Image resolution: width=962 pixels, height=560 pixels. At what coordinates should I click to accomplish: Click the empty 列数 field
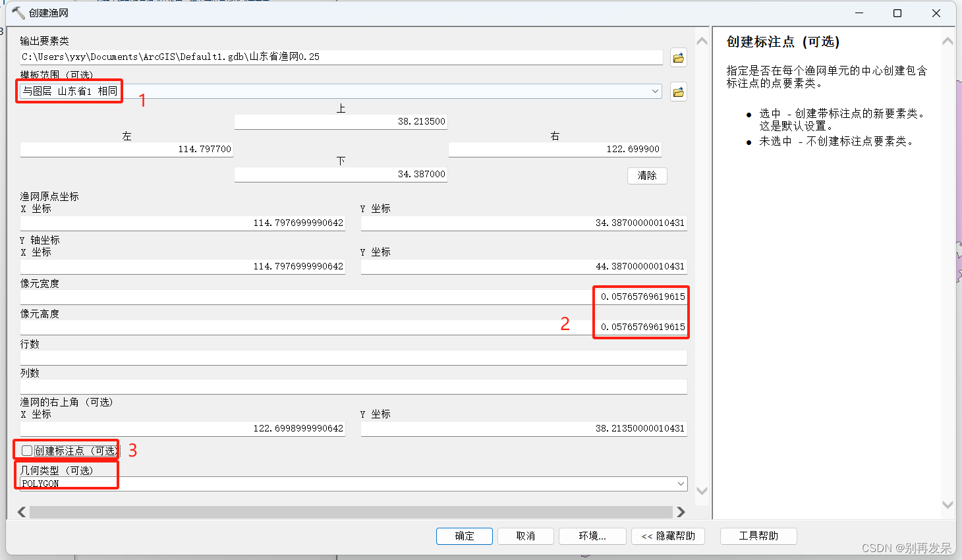(x=354, y=386)
